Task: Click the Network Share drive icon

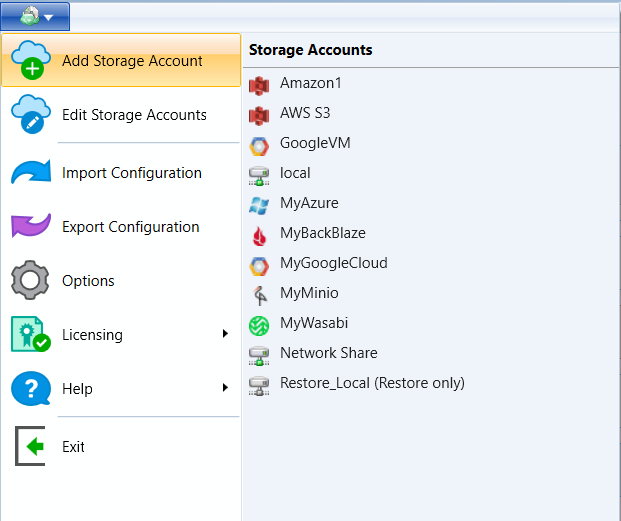Action: [259, 356]
